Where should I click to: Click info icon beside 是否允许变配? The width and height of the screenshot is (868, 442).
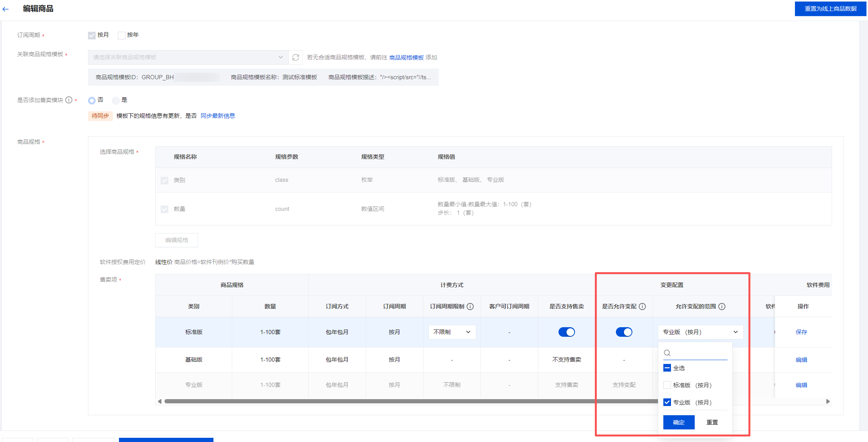point(643,307)
